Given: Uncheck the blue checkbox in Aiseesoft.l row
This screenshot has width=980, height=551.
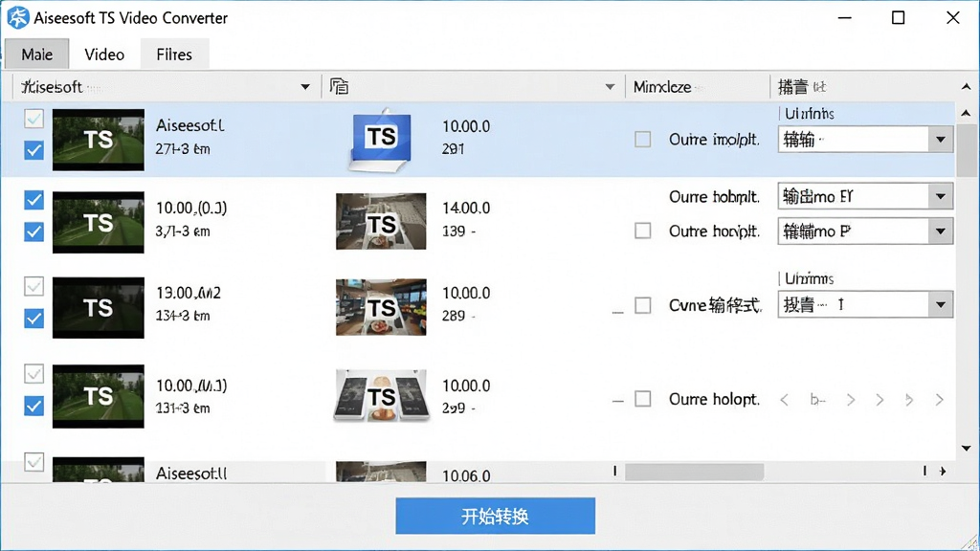Looking at the screenshot, I should tap(33, 150).
